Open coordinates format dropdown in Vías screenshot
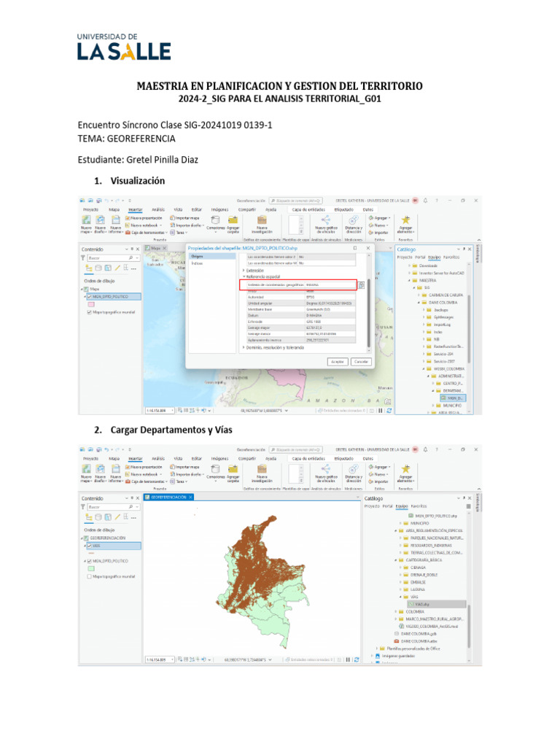The image size is (560, 747). point(271,659)
